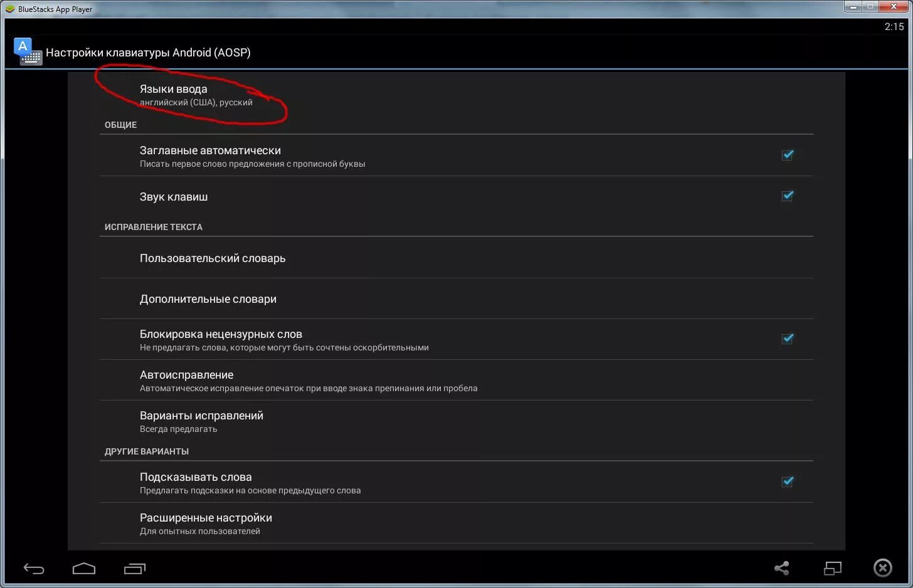Open Варианты исправлений option
Screen dimensions: 913x588
click(456, 421)
